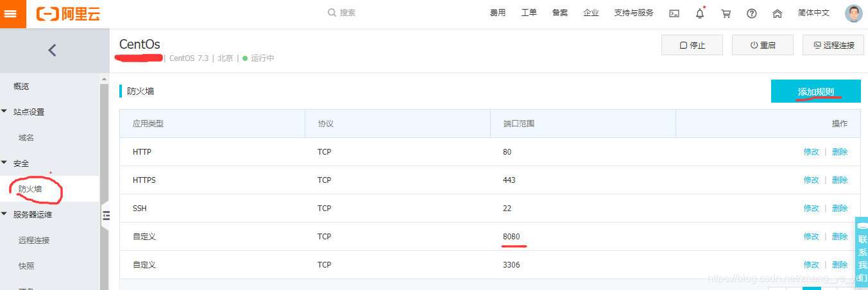Click 删除 for the 3306 port rule
The image size is (868, 290).
pos(840,265)
